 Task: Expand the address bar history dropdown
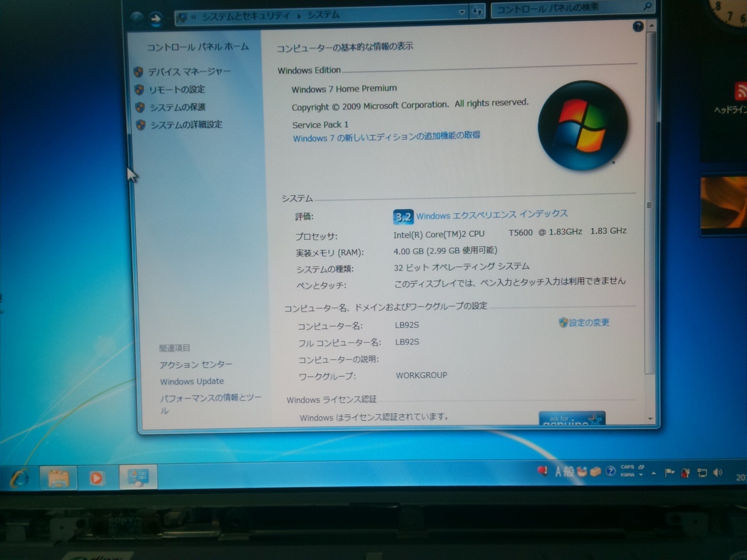point(462,12)
